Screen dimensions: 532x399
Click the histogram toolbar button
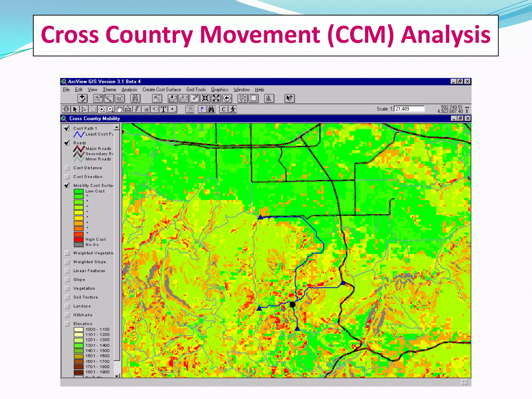[x=269, y=98]
